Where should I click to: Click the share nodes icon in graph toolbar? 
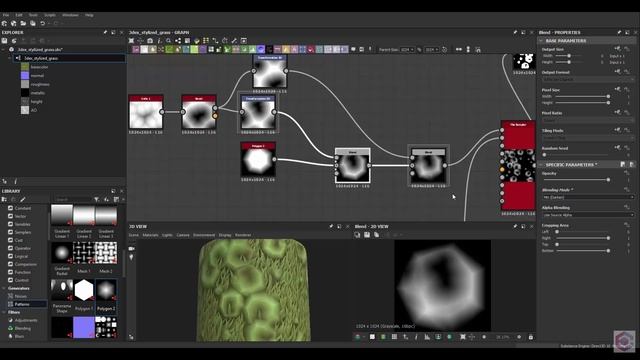click(x=178, y=41)
